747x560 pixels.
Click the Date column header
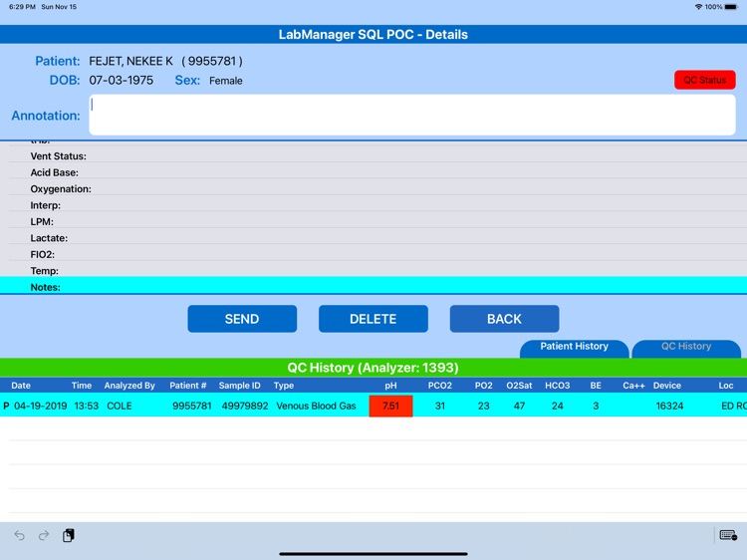coord(21,386)
